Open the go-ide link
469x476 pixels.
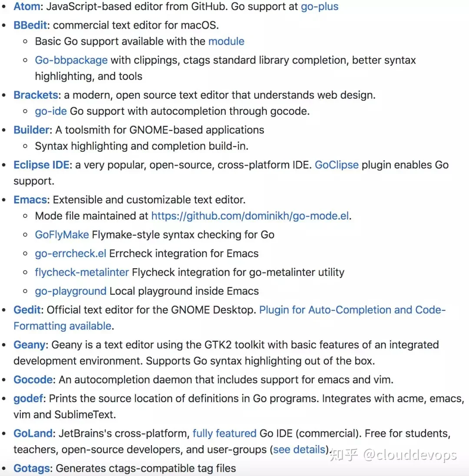pos(51,111)
